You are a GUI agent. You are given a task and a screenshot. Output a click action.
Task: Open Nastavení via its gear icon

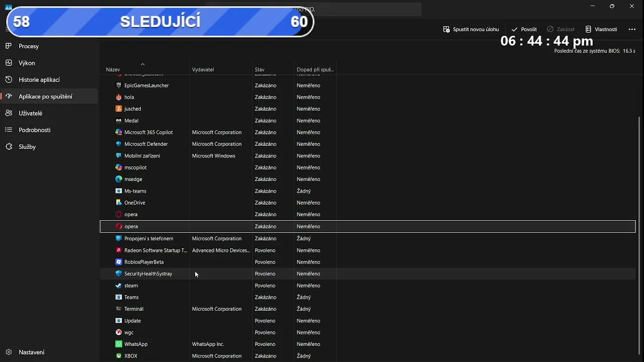click(x=9, y=352)
